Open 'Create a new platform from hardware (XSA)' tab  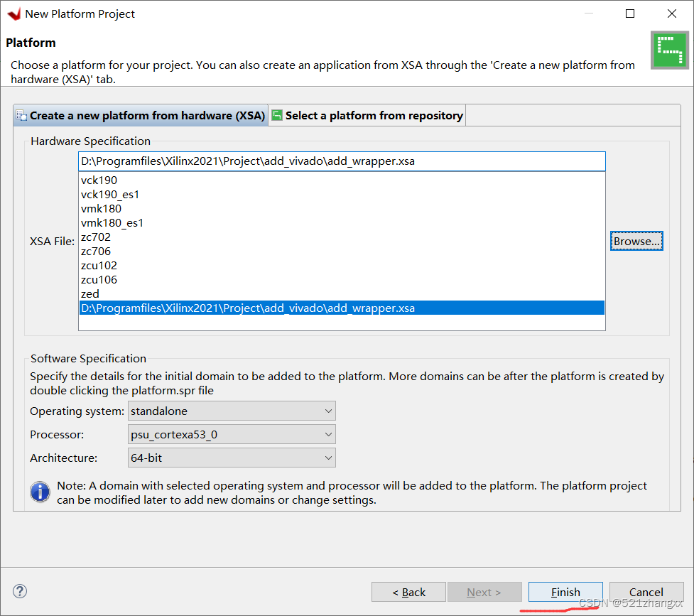point(141,116)
